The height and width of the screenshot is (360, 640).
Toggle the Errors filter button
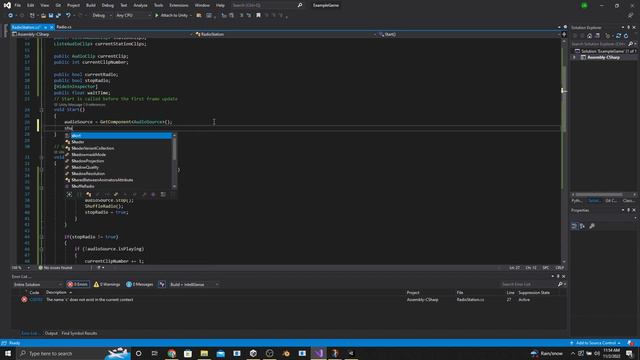point(78,284)
